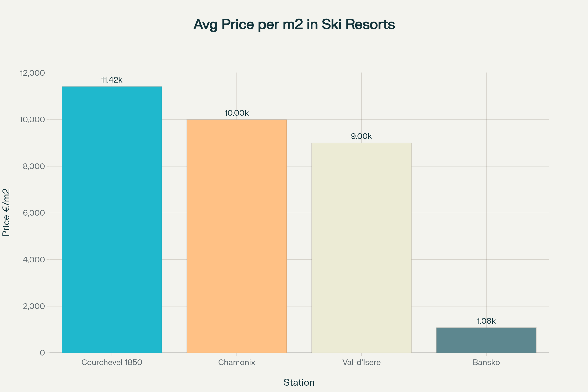The width and height of the screenshot is (588, 392).
Task: Click the Courchevel 1850 teal bar
Action: point(112,220)
